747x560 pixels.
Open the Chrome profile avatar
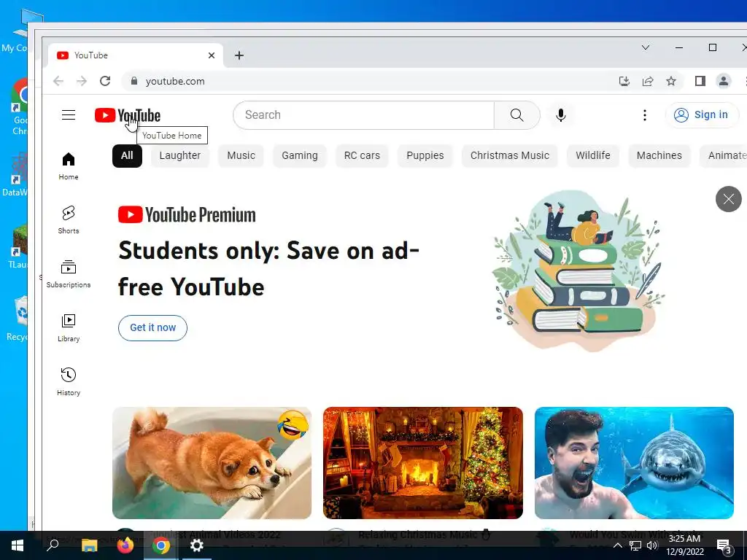723,81
